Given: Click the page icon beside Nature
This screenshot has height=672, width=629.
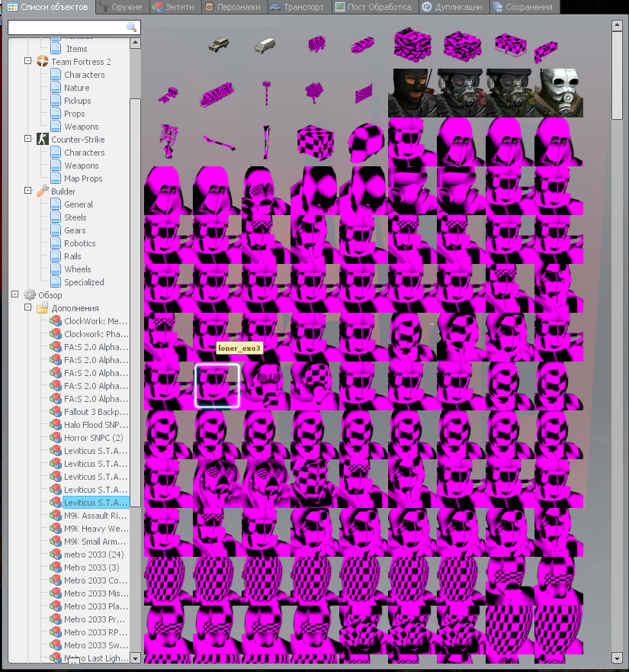Looking at the screenshot, I should coord(55,88).
